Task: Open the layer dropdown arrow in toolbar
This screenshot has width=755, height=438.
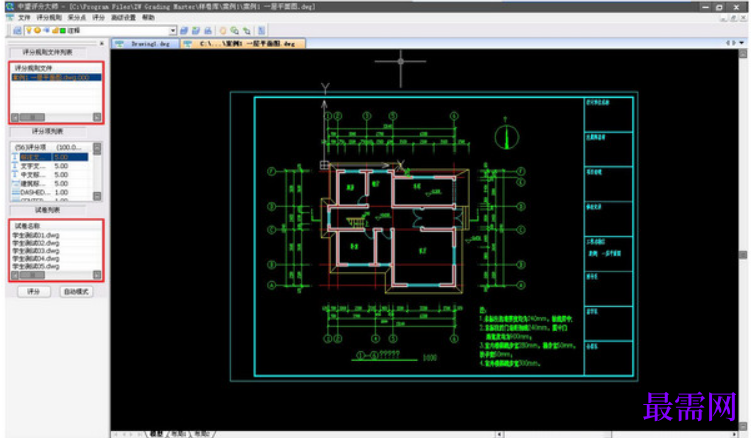Action: tap(172, 31)
